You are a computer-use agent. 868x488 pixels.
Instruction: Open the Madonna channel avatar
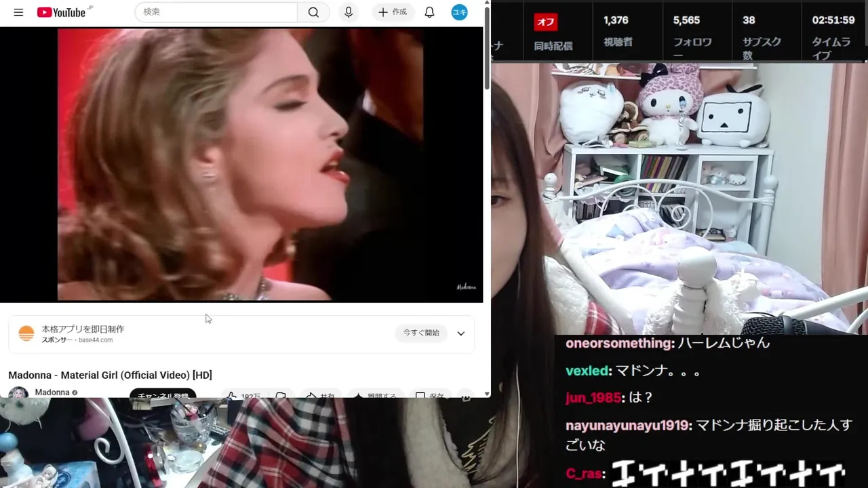(x=18, y=392)
